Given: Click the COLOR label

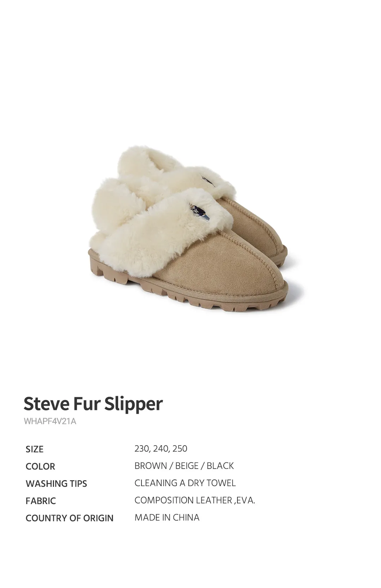Looking at the screenshot, I should coord(40,466).
